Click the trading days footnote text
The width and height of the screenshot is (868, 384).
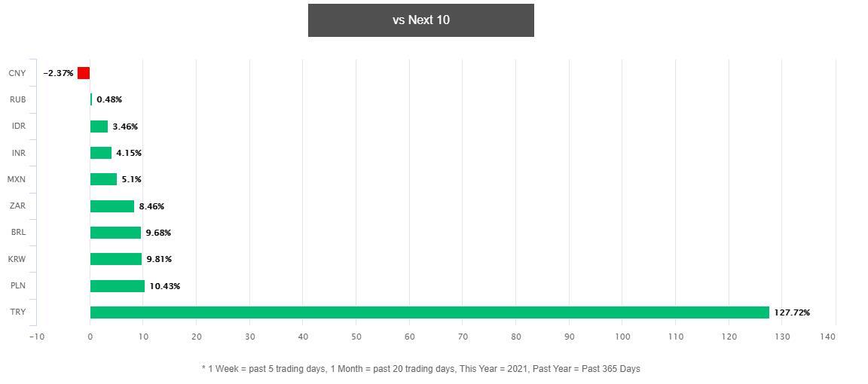coord(420,368)
